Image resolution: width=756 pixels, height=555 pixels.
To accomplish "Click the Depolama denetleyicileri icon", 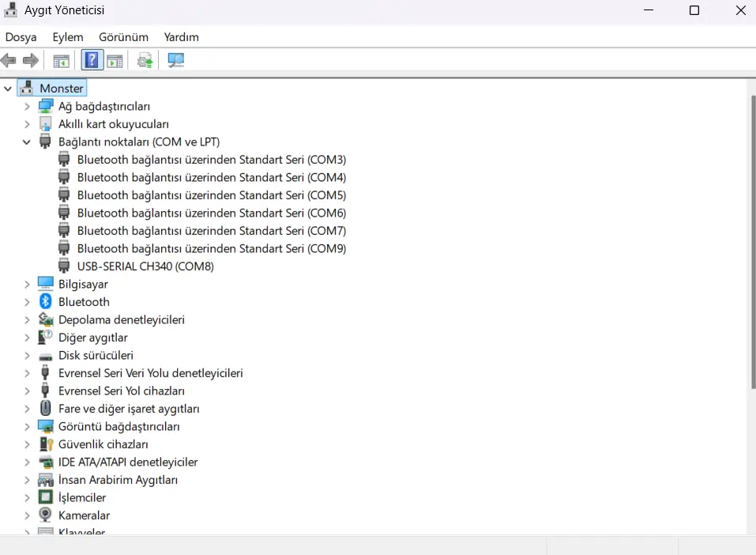I will 45,319.
